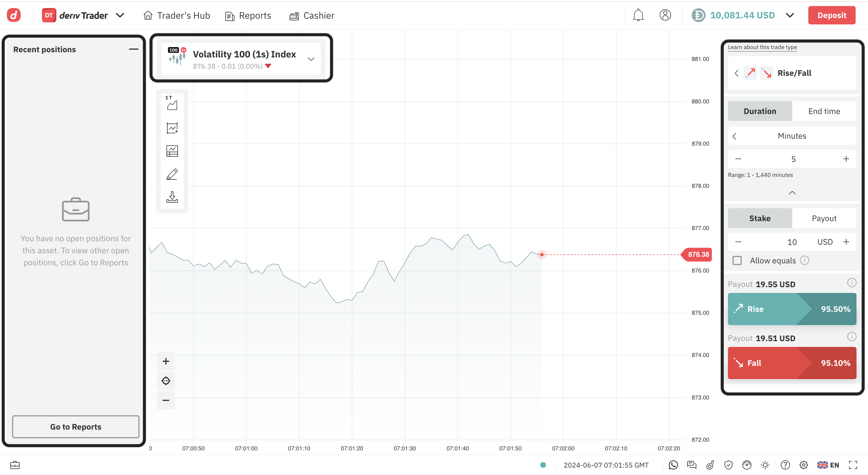Open the account balance dropdown
The width and height of the screenshot is (868, 475).
(x=789, y=15)
